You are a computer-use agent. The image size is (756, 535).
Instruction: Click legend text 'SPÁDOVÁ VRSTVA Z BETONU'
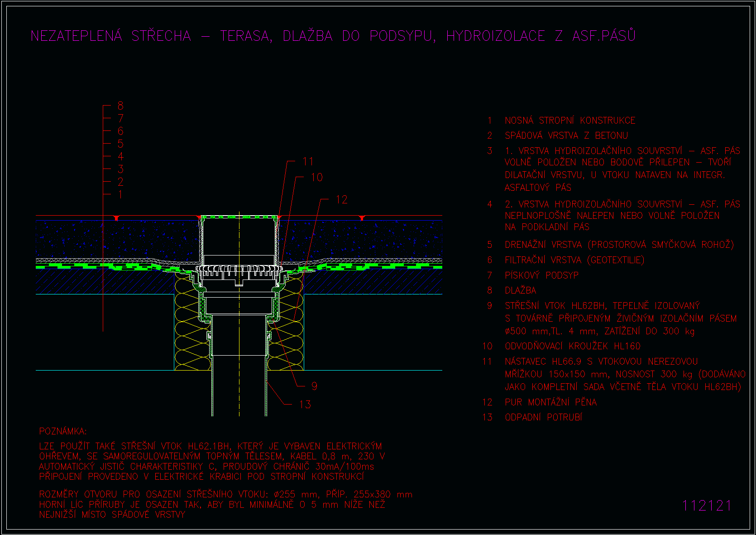(x=566, y=135)
